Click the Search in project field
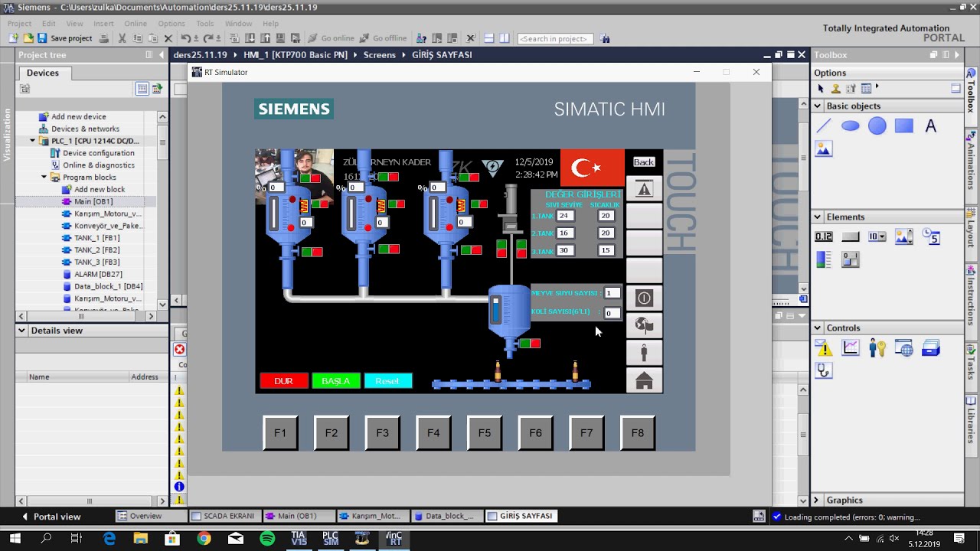The width and height of the screenshot is (980, 551). coord(556,38)
